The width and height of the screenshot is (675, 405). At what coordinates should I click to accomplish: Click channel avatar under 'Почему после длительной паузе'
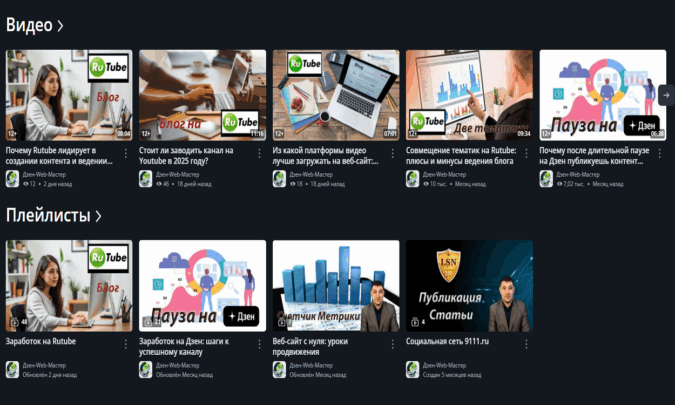[x=546, y=179]
